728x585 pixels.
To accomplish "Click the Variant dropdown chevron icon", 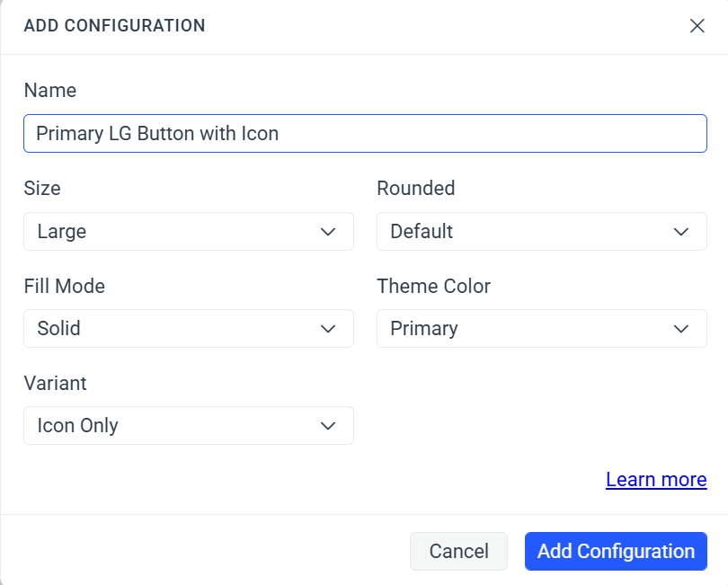I will point(328,425).
